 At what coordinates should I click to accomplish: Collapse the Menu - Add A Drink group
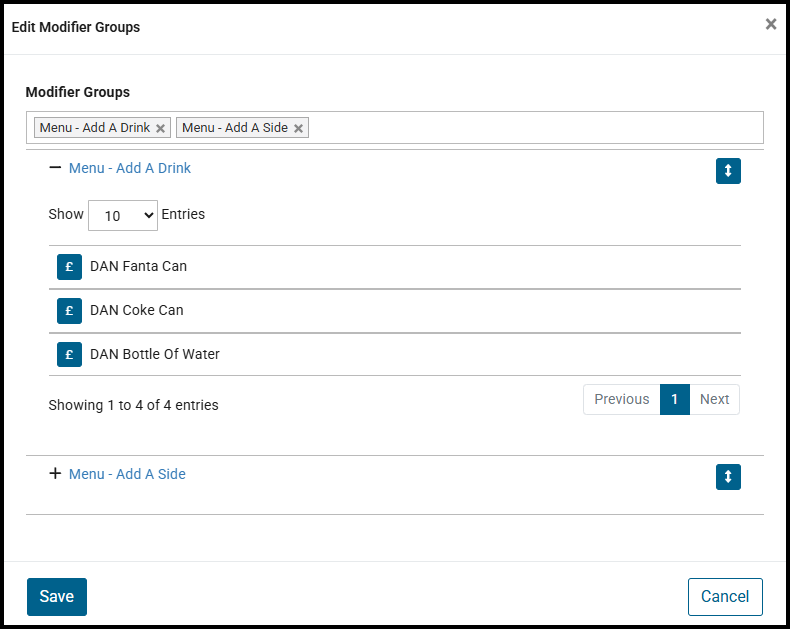click(55, 168)
